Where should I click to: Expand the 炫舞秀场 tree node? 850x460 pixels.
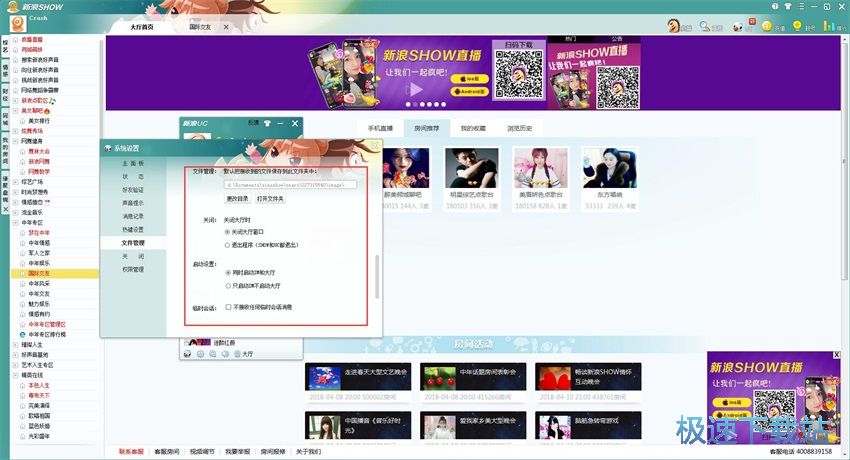[x=15, y=131]
